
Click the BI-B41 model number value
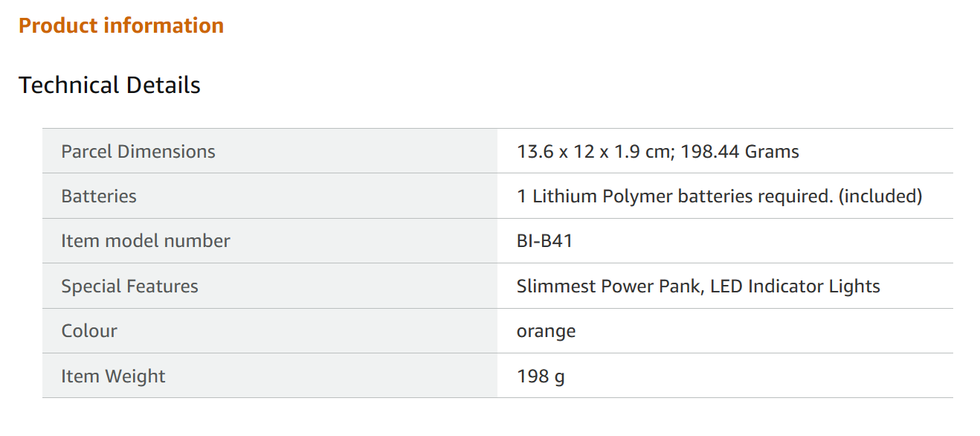(544, 241)
